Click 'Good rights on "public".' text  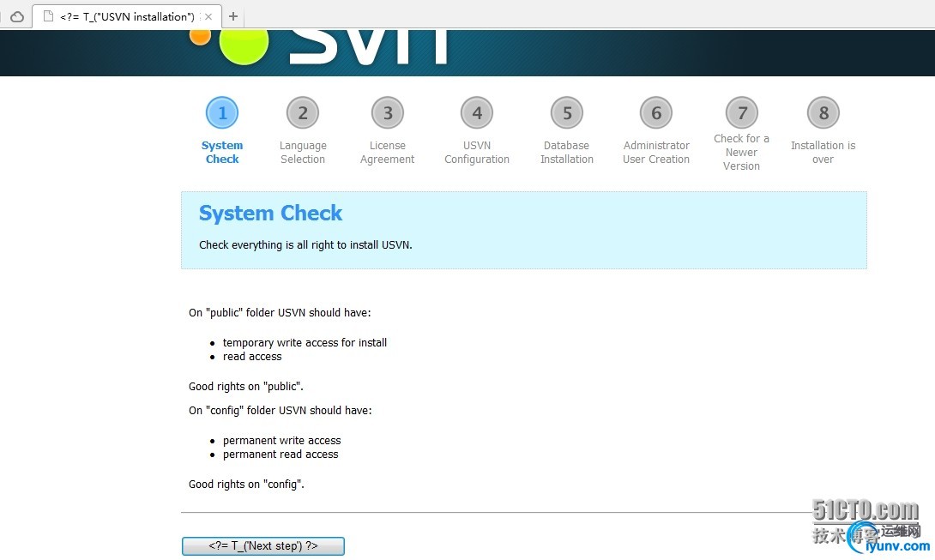(245, 387)
